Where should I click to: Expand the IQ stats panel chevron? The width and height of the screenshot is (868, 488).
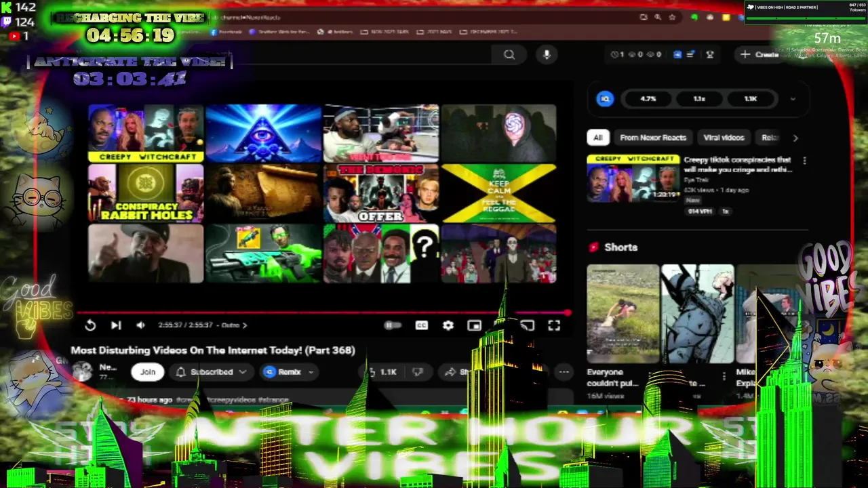pyautogui.click(x=793, y=99)
